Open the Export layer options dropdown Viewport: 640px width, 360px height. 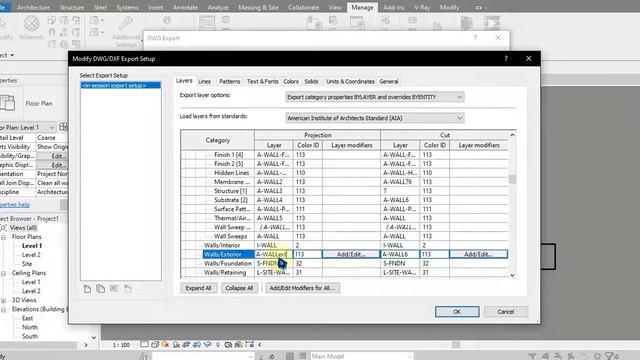pos(375,97)
